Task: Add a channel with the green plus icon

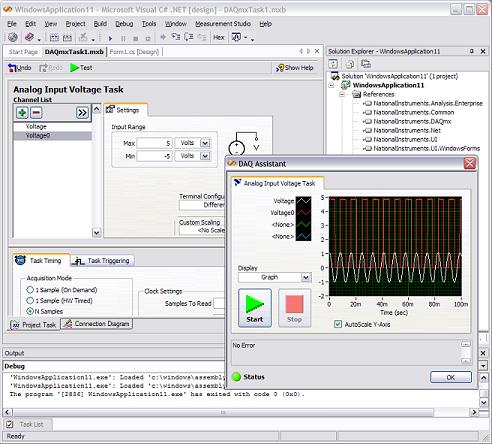Action: pos(22,113)
